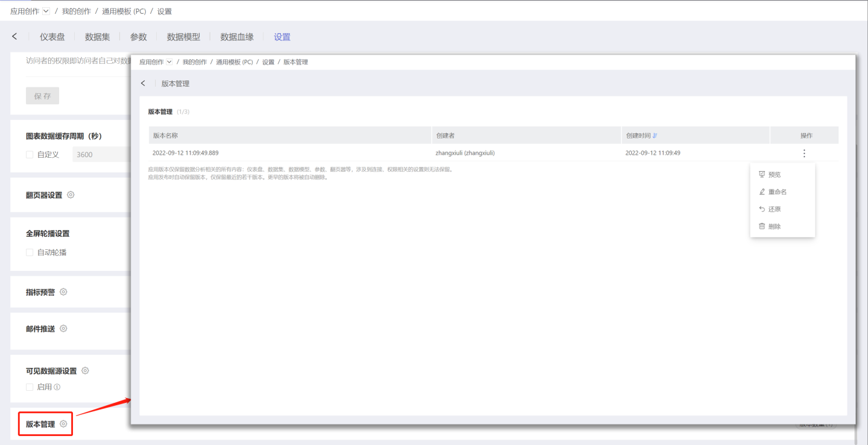Expand 应用创作 dropdown in the version panel breadcrumb

click(169, 62)
